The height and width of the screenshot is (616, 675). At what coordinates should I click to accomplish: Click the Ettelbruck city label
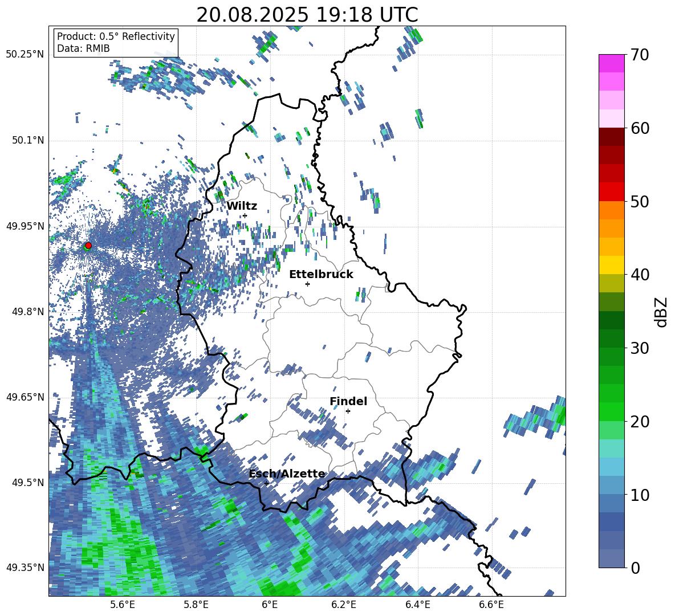click(321, 275)
